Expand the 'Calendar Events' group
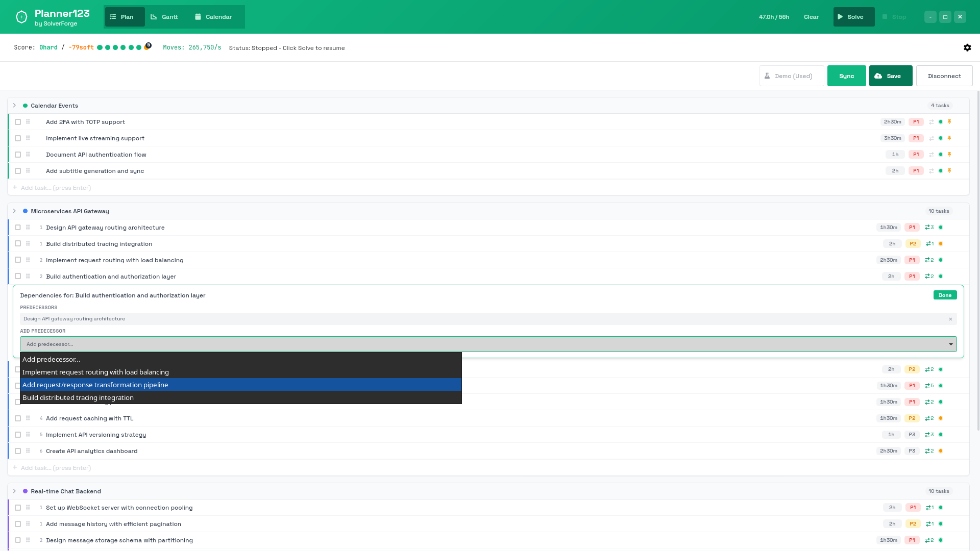The width and height of the screenshot is (980, 551). click(x=14, y=105)
